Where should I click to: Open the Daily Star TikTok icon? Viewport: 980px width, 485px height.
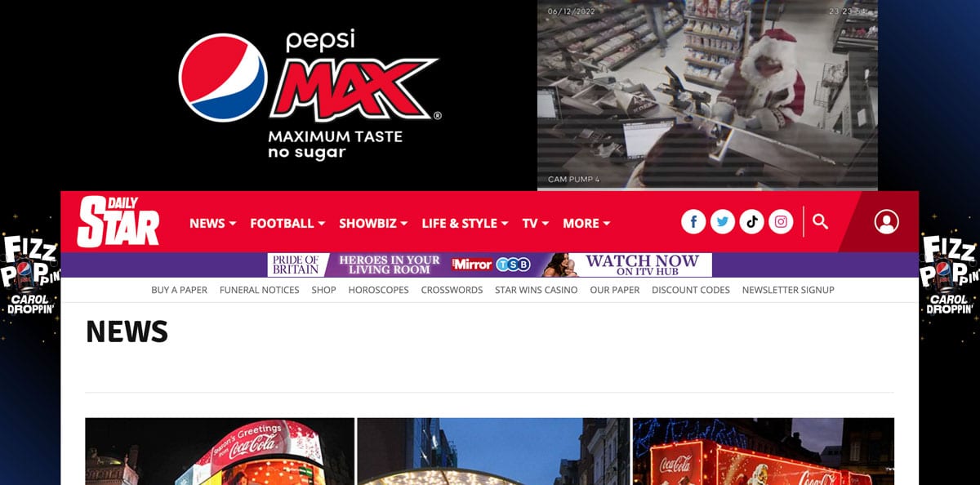(x=752, y=221)
